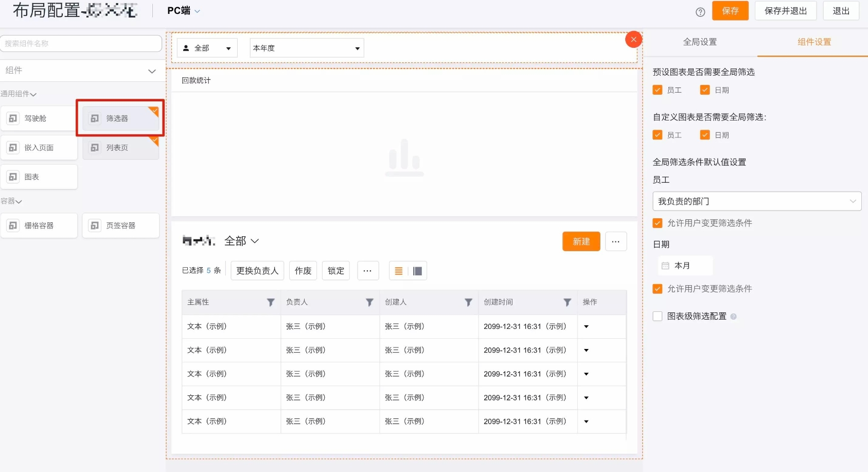Switch to the 全局设置 tab
This screenshot has width=868, height=472.
(x=700, y=42)
